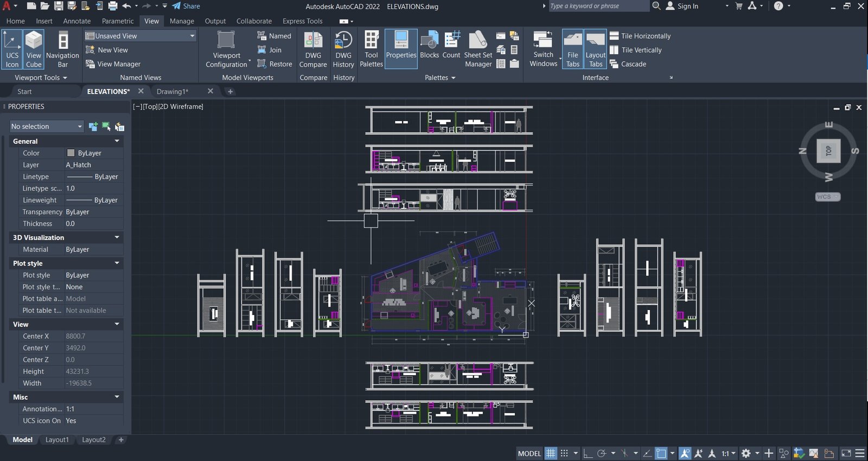
Task: Click the keyword search input field
Action: 598,6
